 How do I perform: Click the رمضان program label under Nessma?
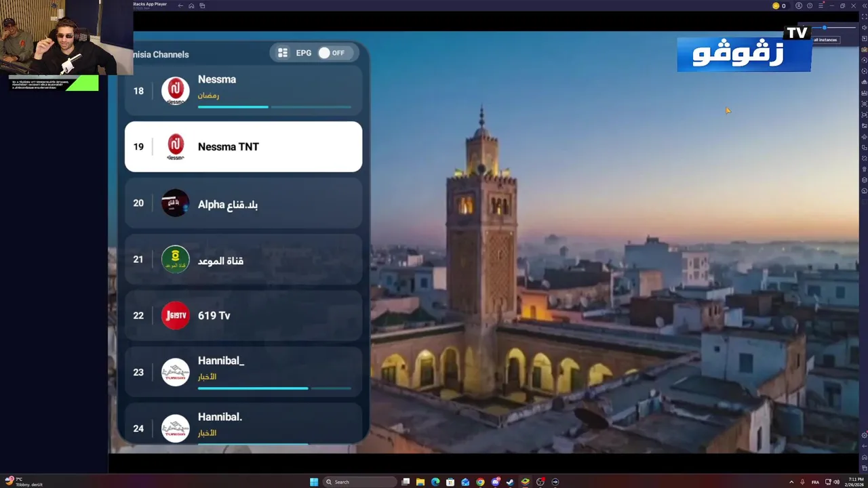208,96
